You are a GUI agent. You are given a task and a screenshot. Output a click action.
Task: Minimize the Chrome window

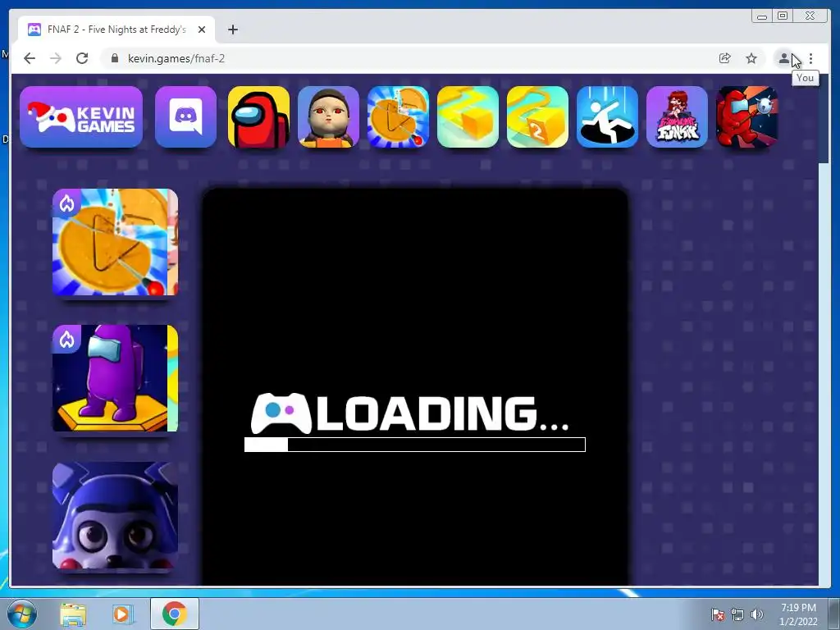pos(762,16)
